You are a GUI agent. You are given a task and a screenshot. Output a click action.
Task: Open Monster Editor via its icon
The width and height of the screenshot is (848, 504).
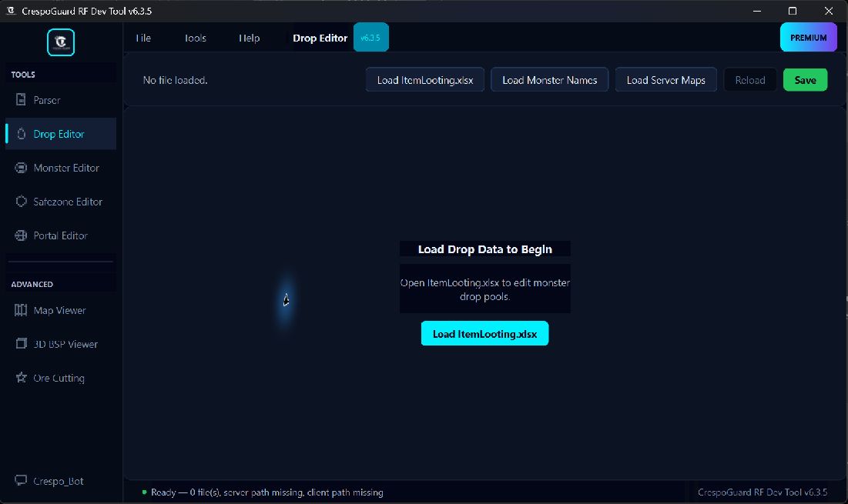tap(21, 168)
